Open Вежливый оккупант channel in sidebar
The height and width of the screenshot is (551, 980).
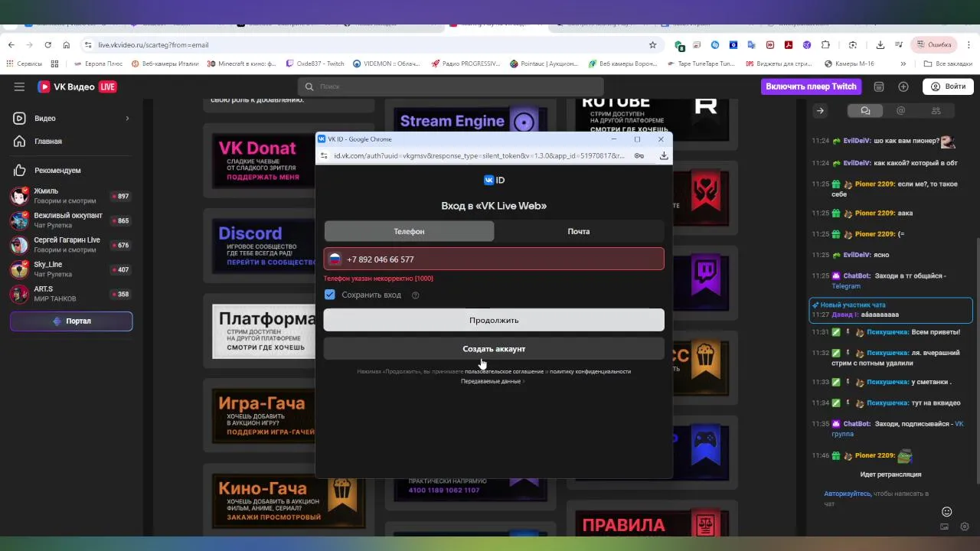71,220
